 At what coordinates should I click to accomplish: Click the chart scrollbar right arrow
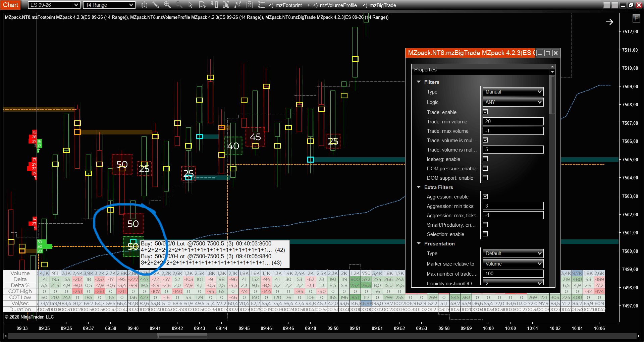point(638,336)
